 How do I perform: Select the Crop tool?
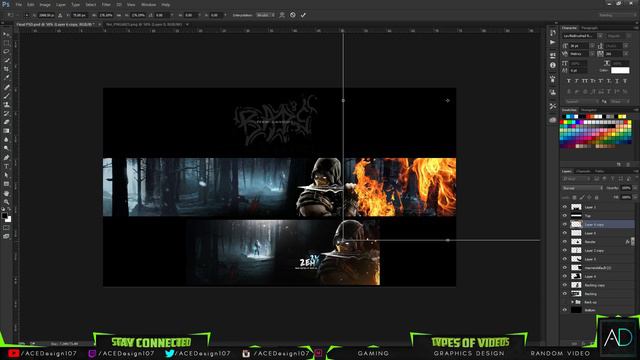[6, 69]
